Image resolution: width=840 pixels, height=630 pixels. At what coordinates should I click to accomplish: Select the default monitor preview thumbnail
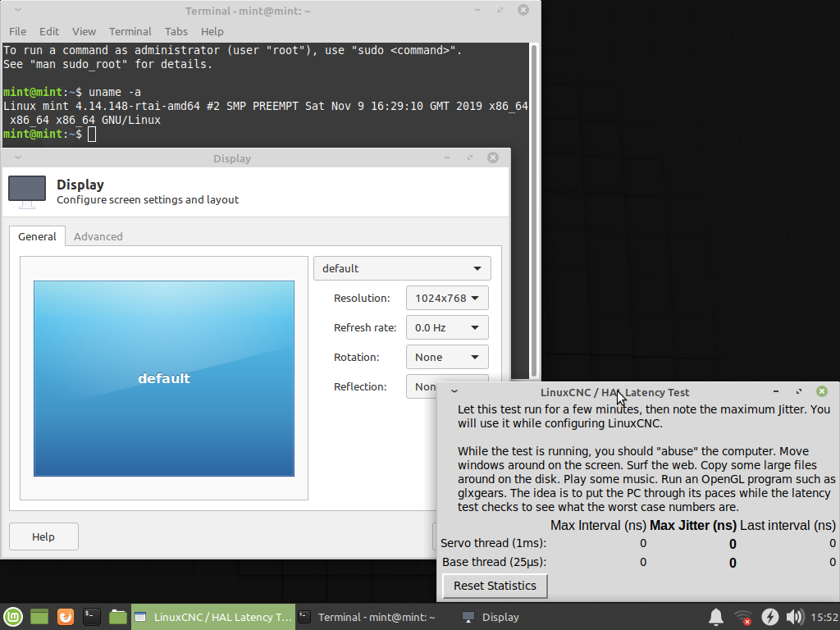pyautogui.click(x=164, y=378)
